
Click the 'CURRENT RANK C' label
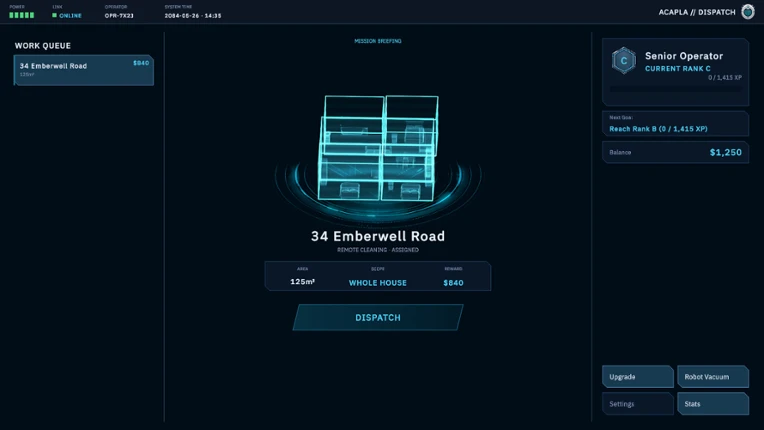pyautogui.click(x=678, y=69)
